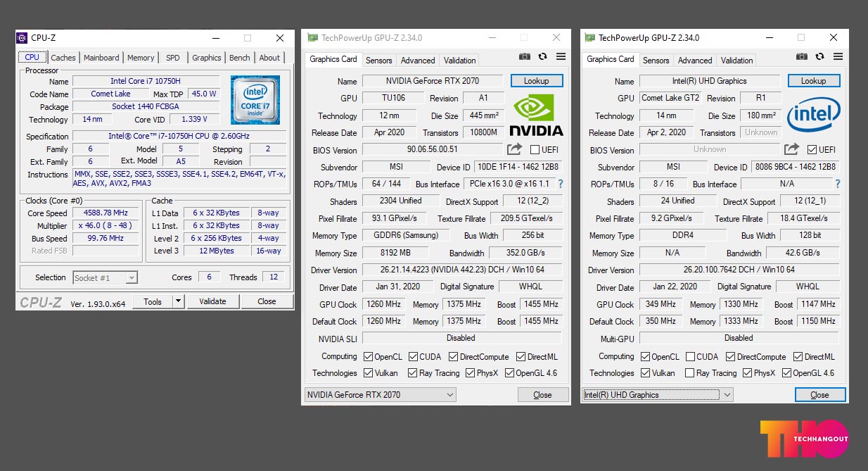The height and width of the screenshot is (471, 868).
Task: Toggle Ray Tracing checkbox in Intel GPU-Z window
Action: pos(690,373)
